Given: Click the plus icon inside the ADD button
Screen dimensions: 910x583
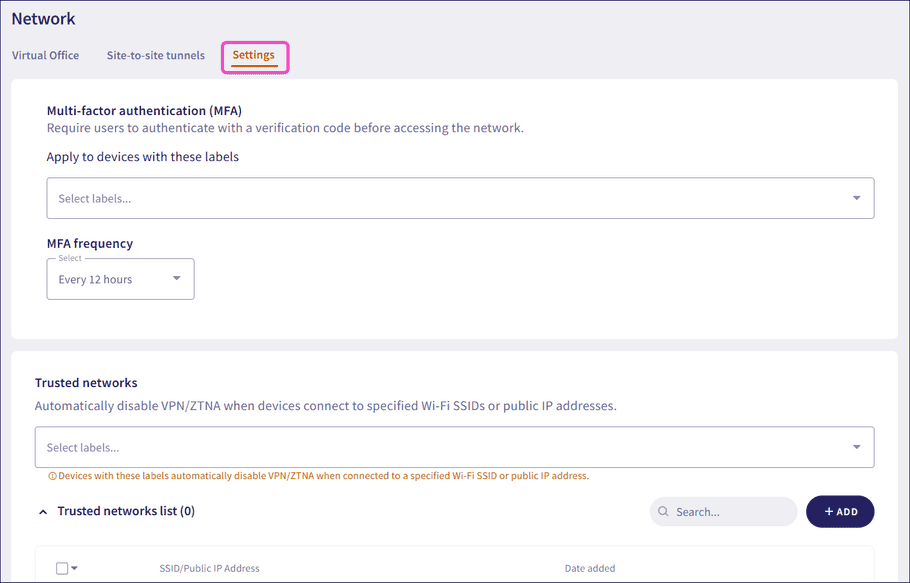Looking at the screenshot, I should tap(826, 511).
